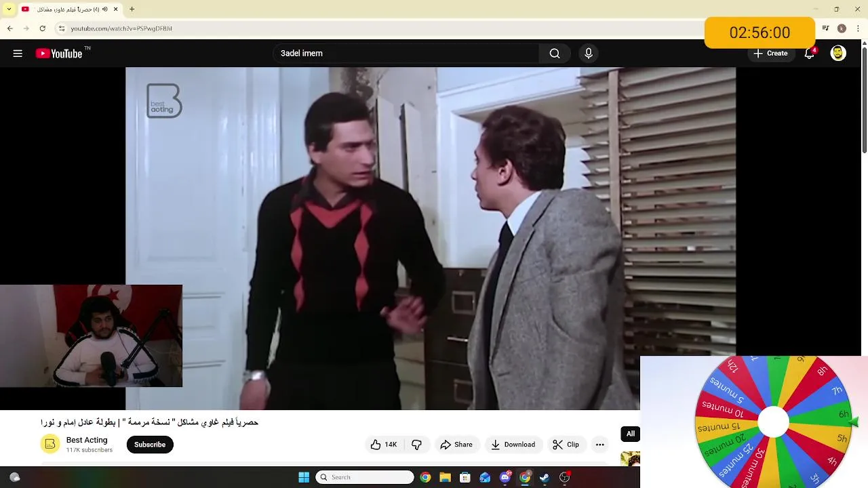Image resolution: width=868 pixels, height=488 pixels.
Task: Open OBS Studio from taskbar
Action: click(564, 477)
